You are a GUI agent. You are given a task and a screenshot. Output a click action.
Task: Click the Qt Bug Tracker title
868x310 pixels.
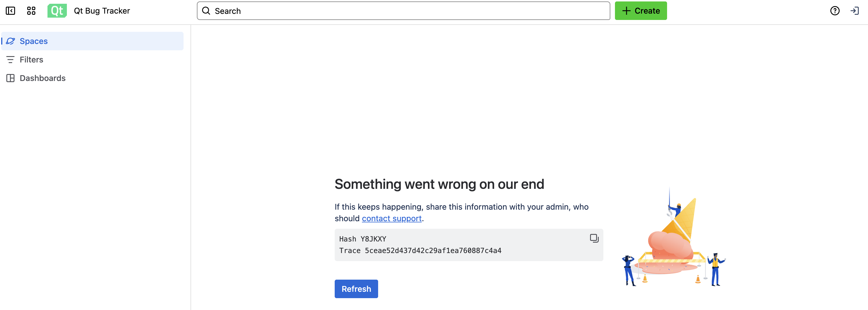pos(102,11)
